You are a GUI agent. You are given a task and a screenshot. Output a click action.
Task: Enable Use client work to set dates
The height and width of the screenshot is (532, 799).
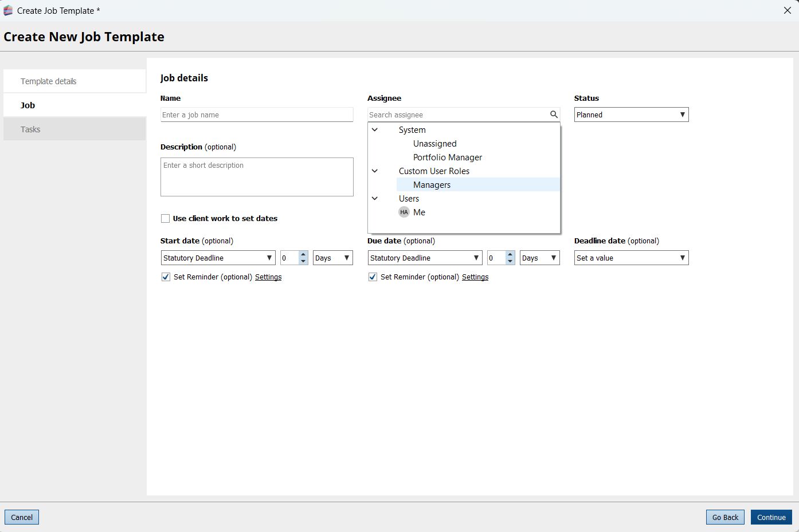166,219
